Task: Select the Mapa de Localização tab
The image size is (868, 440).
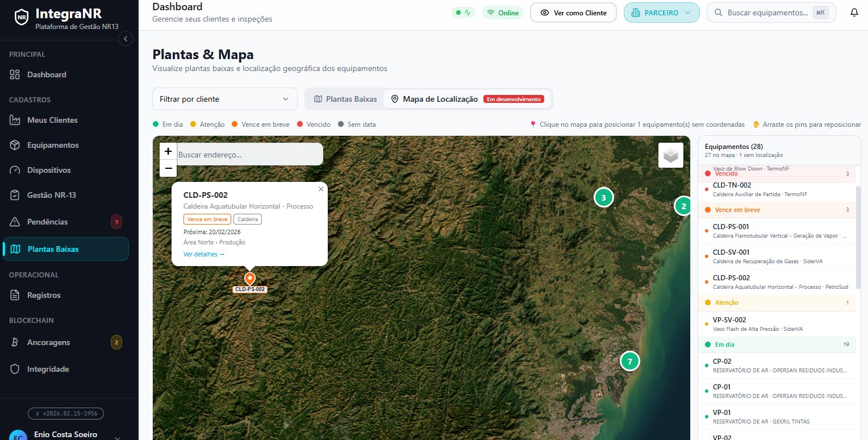Action: [467, 99]
